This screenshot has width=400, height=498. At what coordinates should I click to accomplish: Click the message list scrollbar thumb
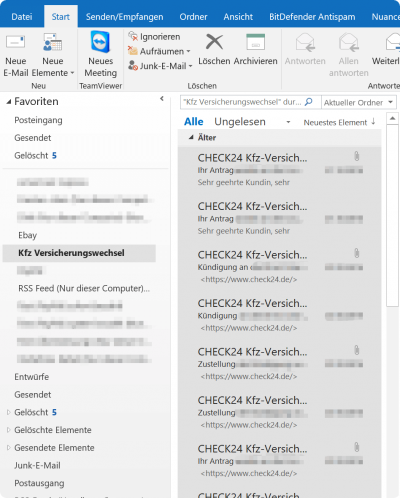click(x=392, y=215)
